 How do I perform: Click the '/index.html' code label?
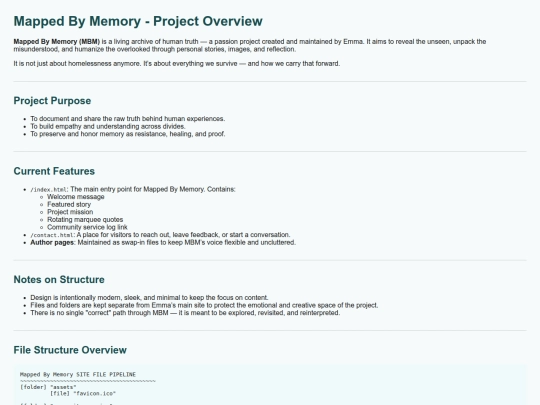pos(49,190)
